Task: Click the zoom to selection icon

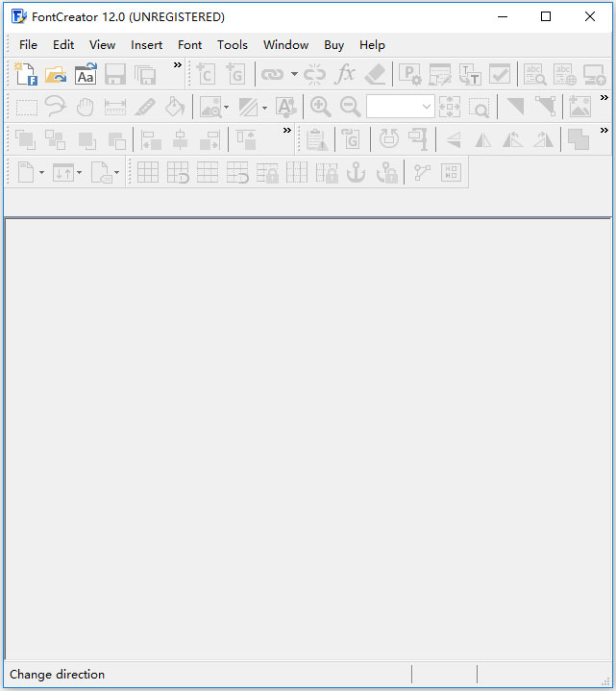Action: (480, 107)
